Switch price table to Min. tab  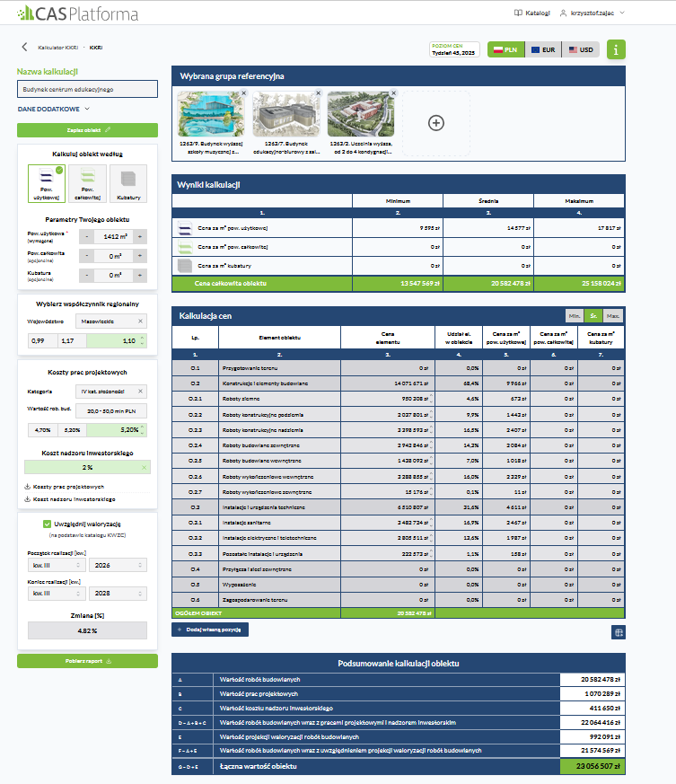point(574,316)
